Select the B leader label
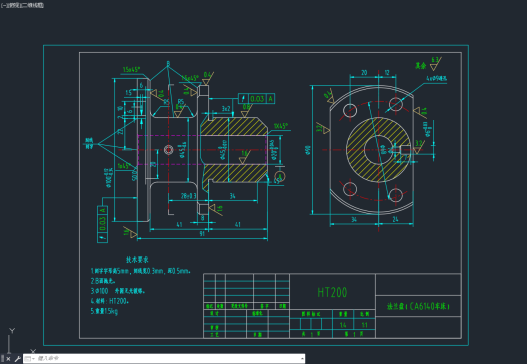Image resolution: width=527 pixels, height=364 pixels. (x=168, y=63)
